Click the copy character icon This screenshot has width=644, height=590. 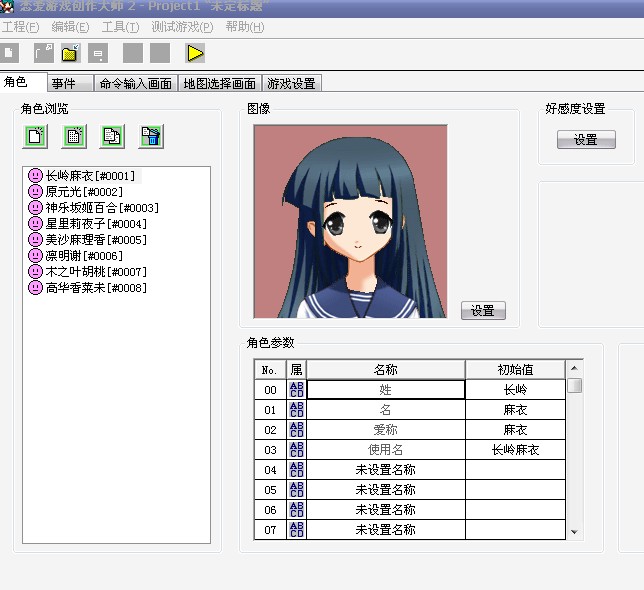(x=112, y=136)
